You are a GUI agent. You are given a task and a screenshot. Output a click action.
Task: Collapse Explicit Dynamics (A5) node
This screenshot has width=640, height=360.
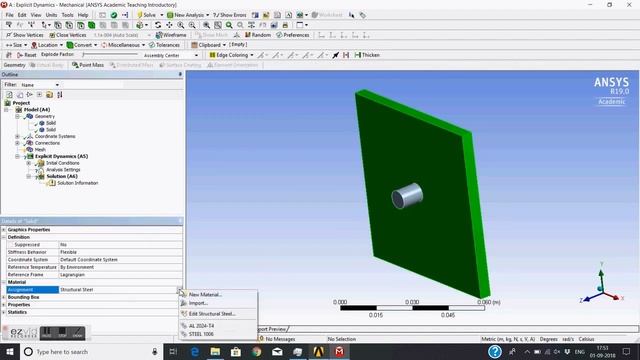pyautogui.click(x=17, y=156)
